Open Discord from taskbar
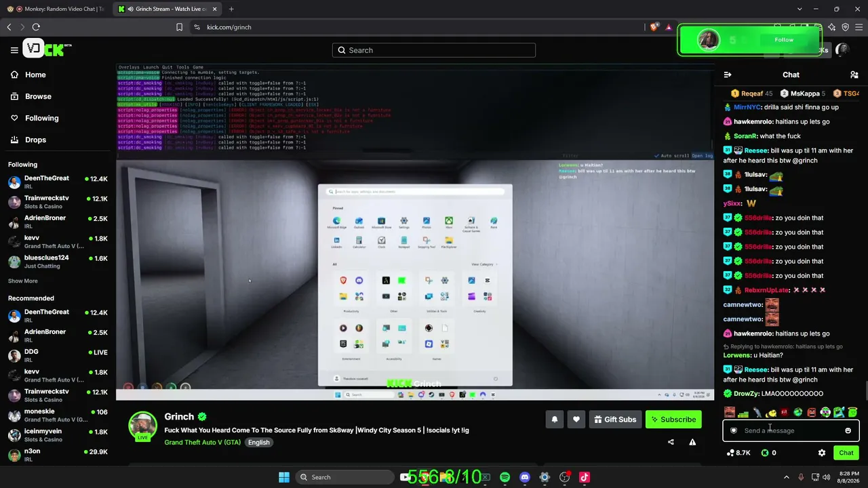 point(524,477)
